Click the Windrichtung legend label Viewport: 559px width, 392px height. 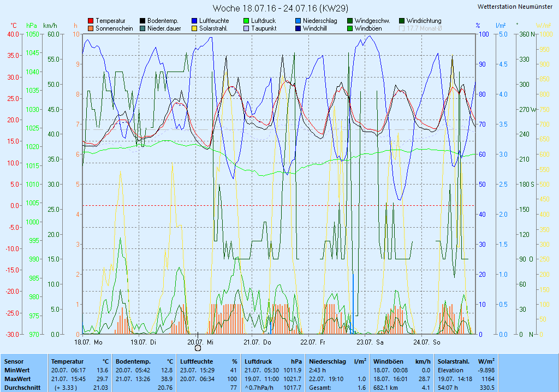pyautogui.click(x=424, y=21)
